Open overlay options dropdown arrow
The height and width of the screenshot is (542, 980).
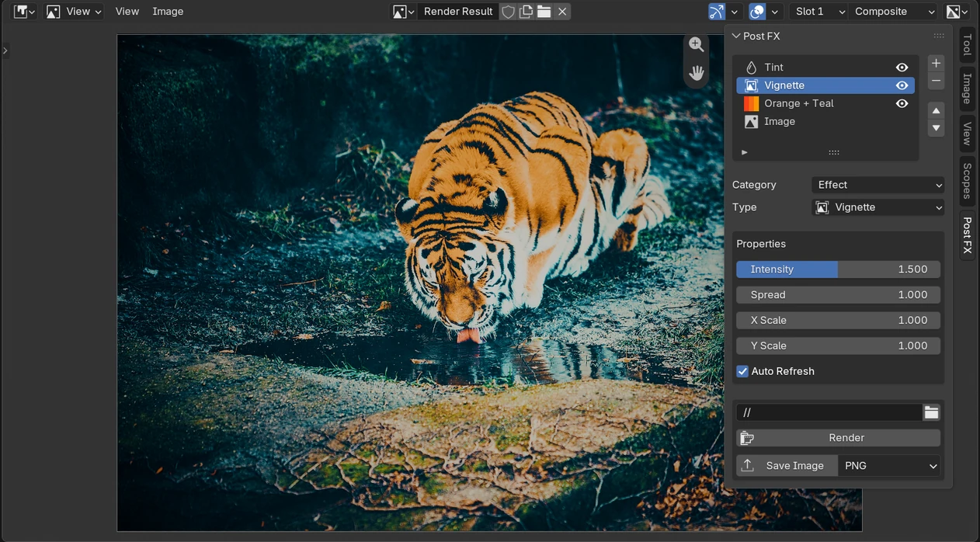click(774, 12)
